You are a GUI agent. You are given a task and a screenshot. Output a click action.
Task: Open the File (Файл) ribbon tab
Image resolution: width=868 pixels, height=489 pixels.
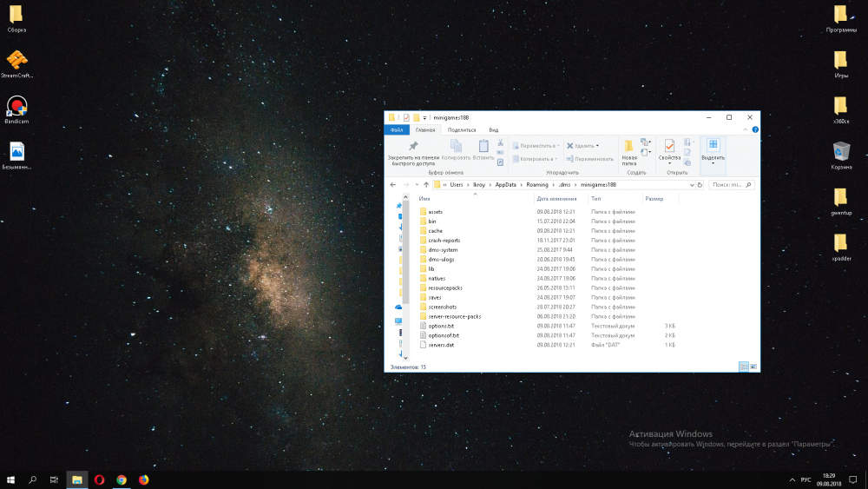[x=396, y=129]
